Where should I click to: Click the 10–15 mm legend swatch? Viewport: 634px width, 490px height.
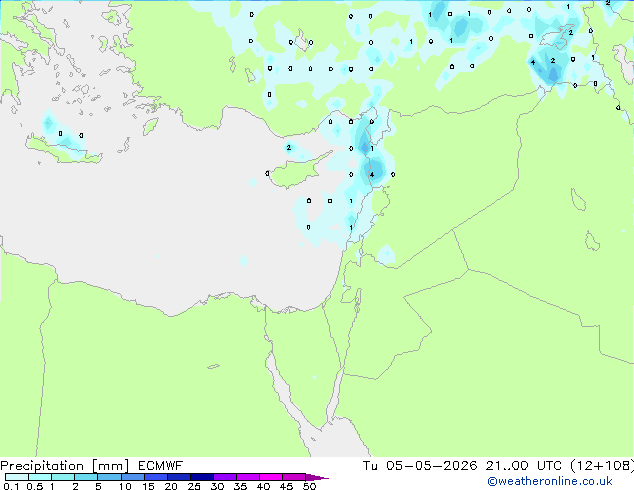click(132, 477)
